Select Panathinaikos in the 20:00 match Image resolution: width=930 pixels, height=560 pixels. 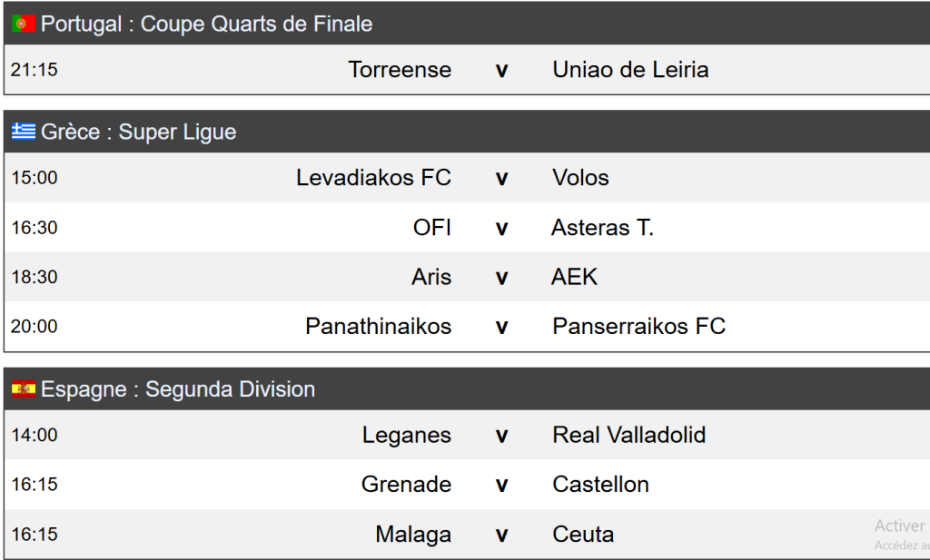tap(378, 326)
